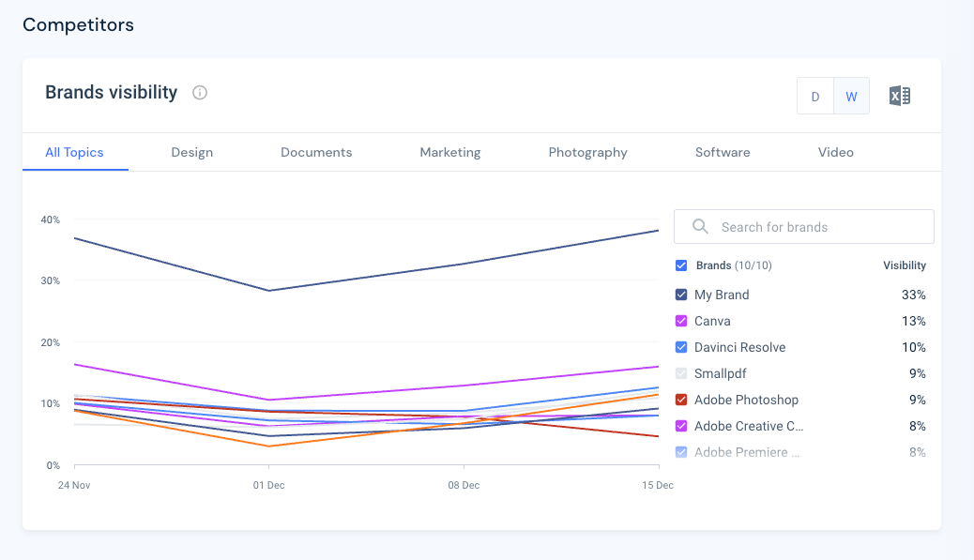Select weekly view with W button
This screenshot has height=560, width=974.
(851, 96)
